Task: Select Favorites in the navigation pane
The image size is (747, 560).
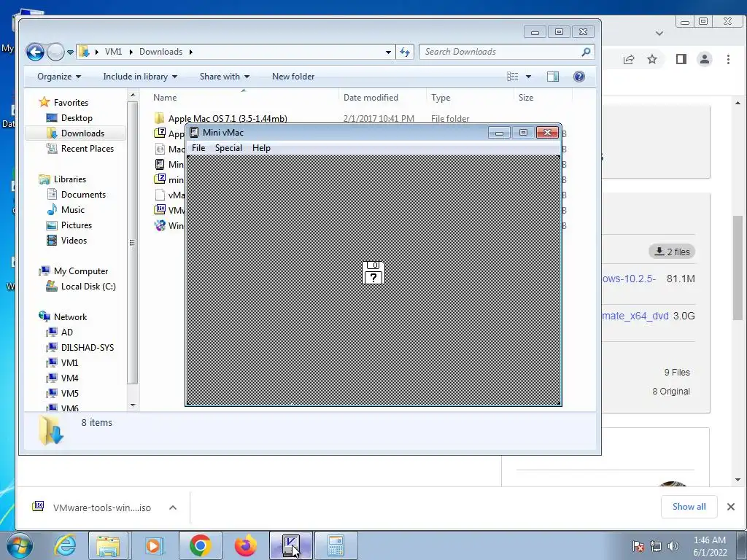Action: [x=71, y=102]
